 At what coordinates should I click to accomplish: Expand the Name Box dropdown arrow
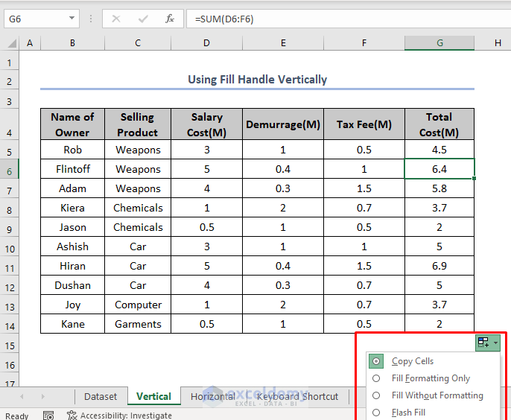(72, 19)
